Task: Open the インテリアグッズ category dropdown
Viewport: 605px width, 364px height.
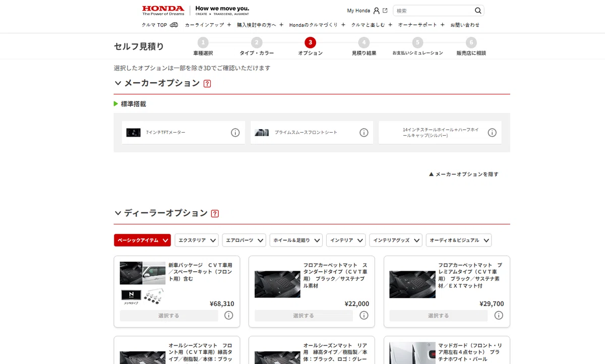Action: pyautogui.click(x=396, y=240)
